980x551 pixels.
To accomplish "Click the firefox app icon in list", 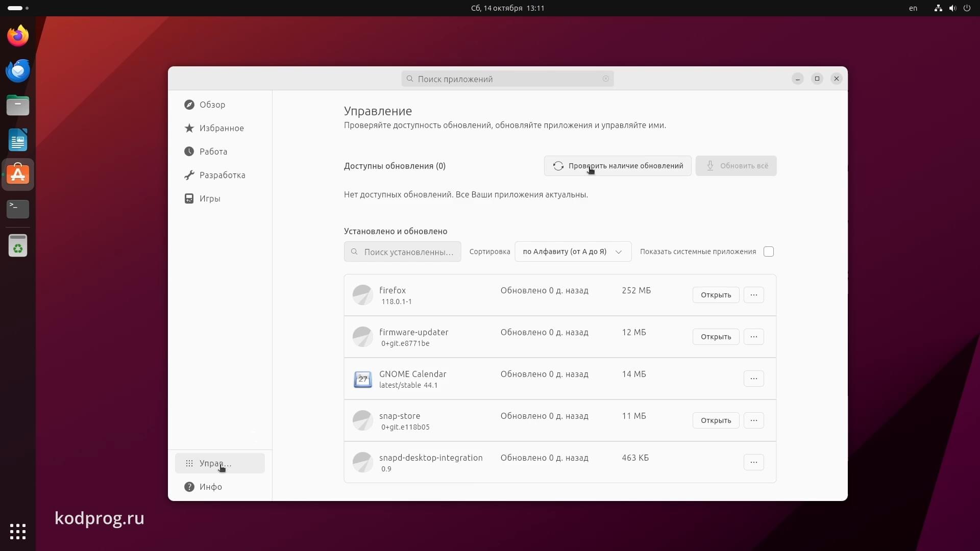I will pos(363,295).
